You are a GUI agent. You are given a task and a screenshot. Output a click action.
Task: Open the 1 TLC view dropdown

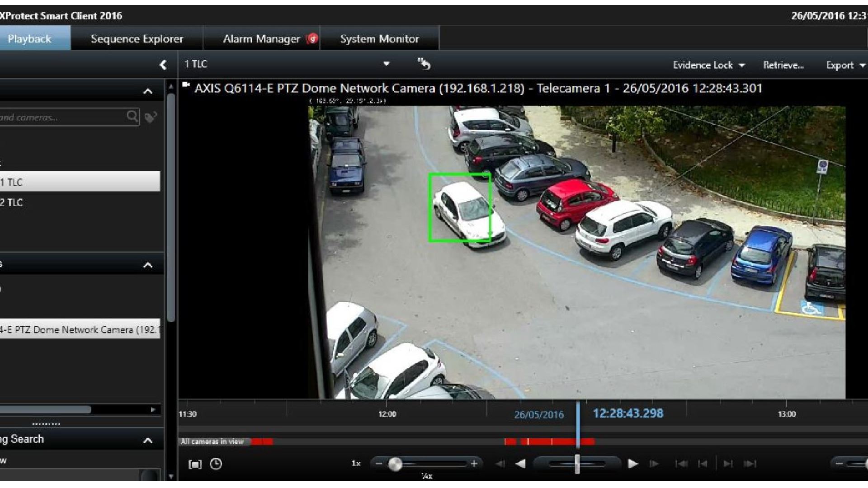pyautogui.click(x=386, y=64)
